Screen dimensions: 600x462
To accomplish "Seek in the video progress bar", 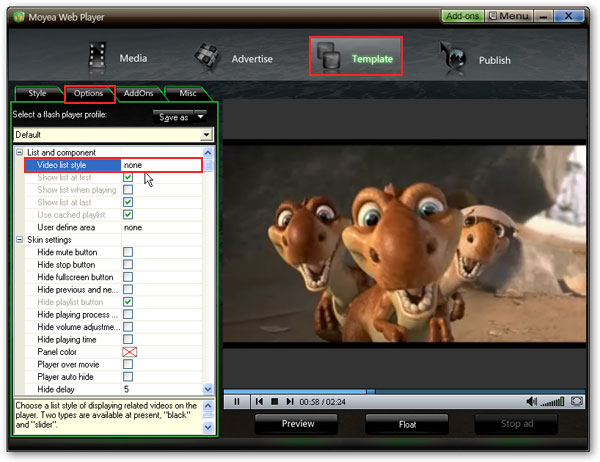I will (404, 392).
